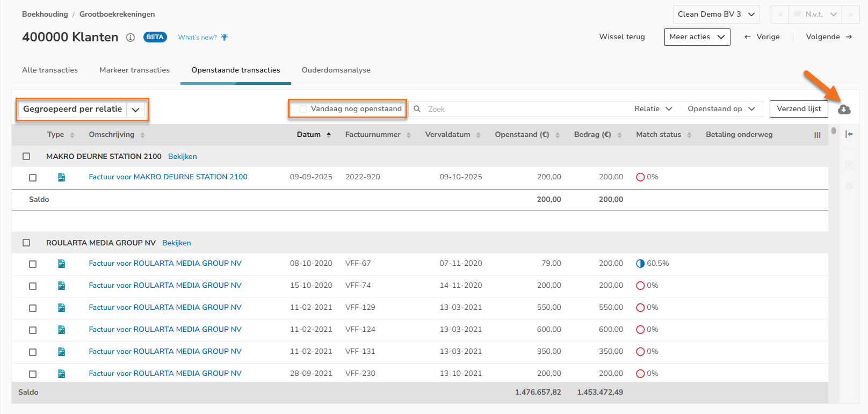Open the Openstaand op filter dropdown
The height and width of the screenshot is (414, 868).
coord(721,109)
